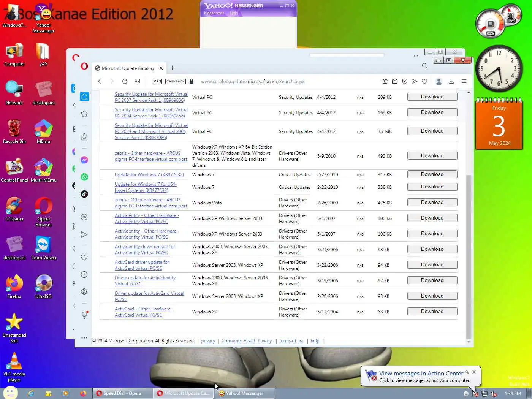Take a page snapshot with camera icon
Screen dimensions: 532x399
[395, 81]
